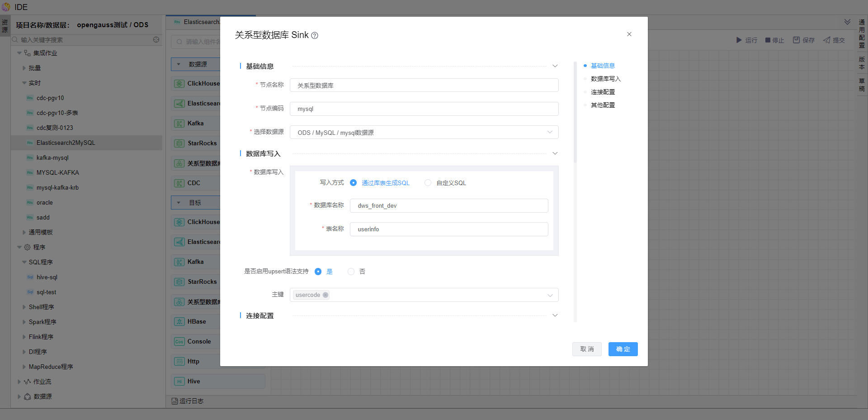Select the custom SQL write mode
The height and width of the screenshot is (420, 868).
428,183
